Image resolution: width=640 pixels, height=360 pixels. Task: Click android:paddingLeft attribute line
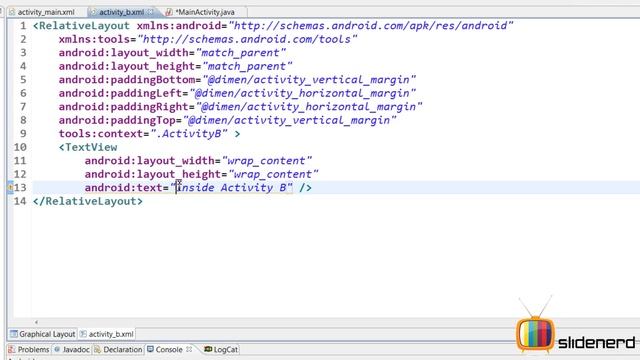(x=237, y=93)
